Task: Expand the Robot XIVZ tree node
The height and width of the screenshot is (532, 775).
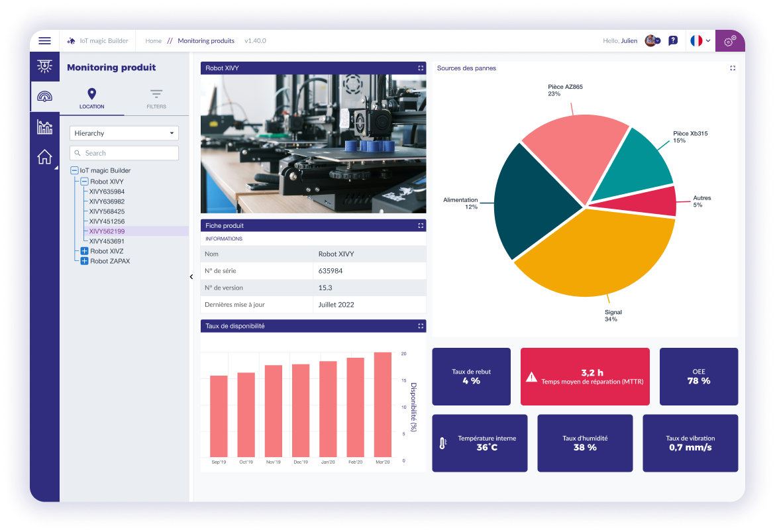Action: [x=83, y=251]
